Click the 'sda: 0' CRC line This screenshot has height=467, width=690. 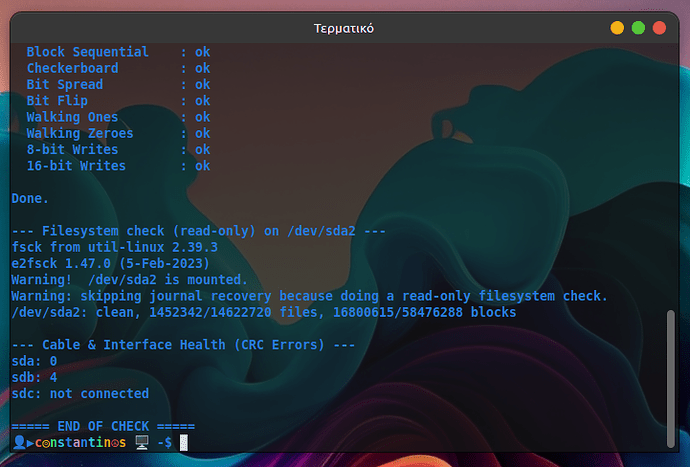coord(34,361)
